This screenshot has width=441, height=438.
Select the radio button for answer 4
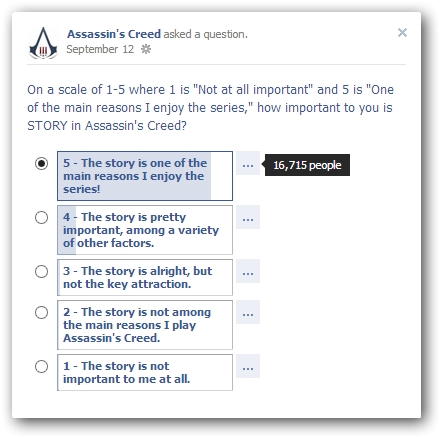coord(41,218)
